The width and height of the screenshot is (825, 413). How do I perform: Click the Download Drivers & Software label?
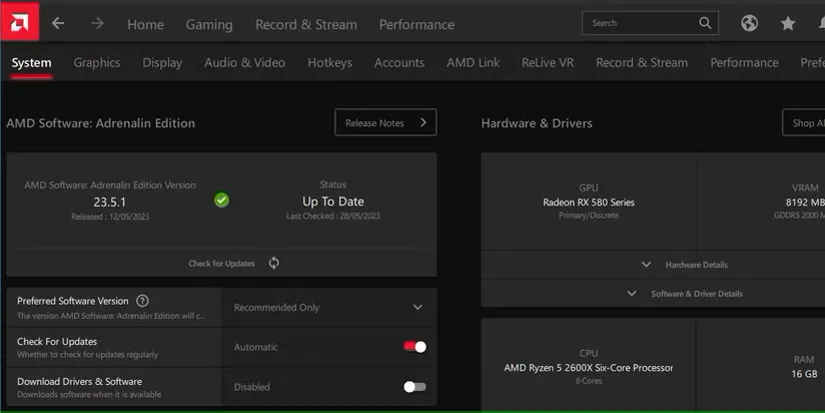click(79, 381)
